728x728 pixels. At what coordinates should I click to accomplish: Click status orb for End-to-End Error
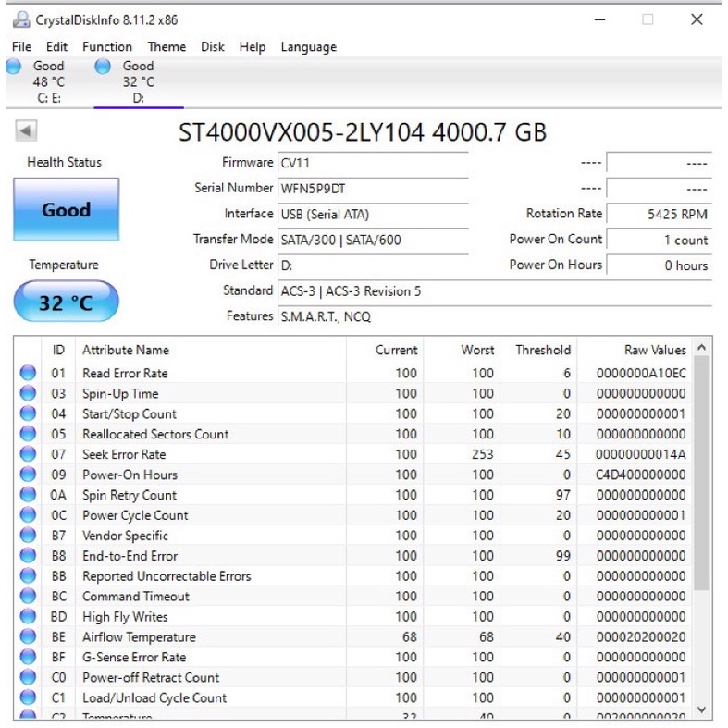(28, 555)
